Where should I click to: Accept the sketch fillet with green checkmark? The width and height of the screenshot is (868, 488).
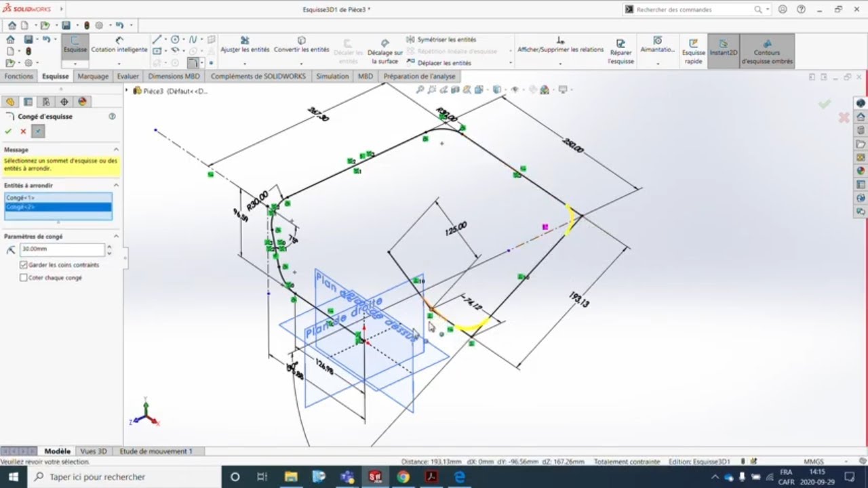(x=8, y=131)
